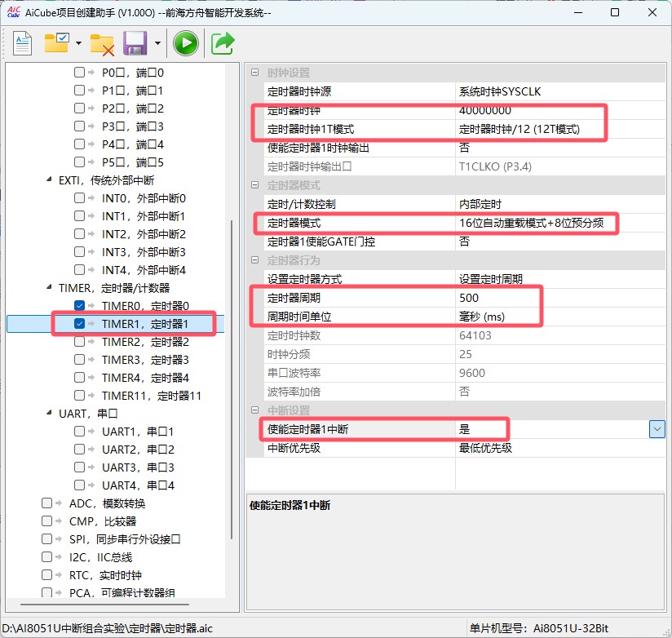Screen dimensions: 672x638
Task: Click the 定时器1使能GATE门控 property row
Action: tap(465, 241)
